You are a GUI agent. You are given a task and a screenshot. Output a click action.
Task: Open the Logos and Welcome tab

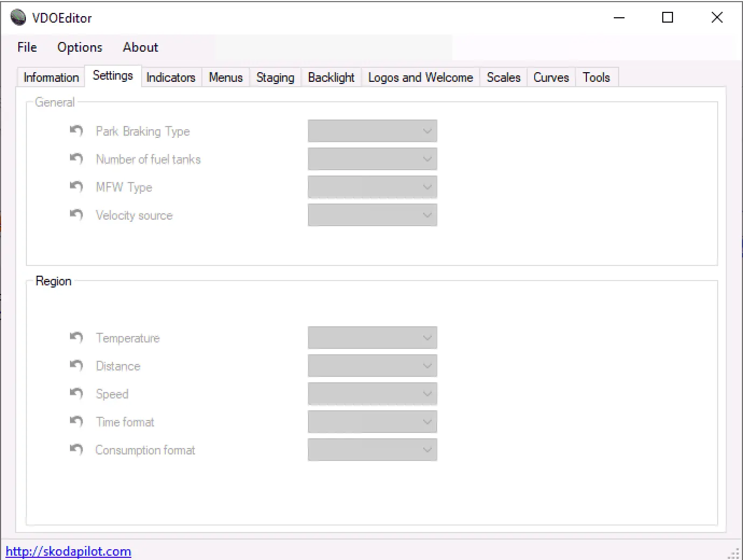420,78
